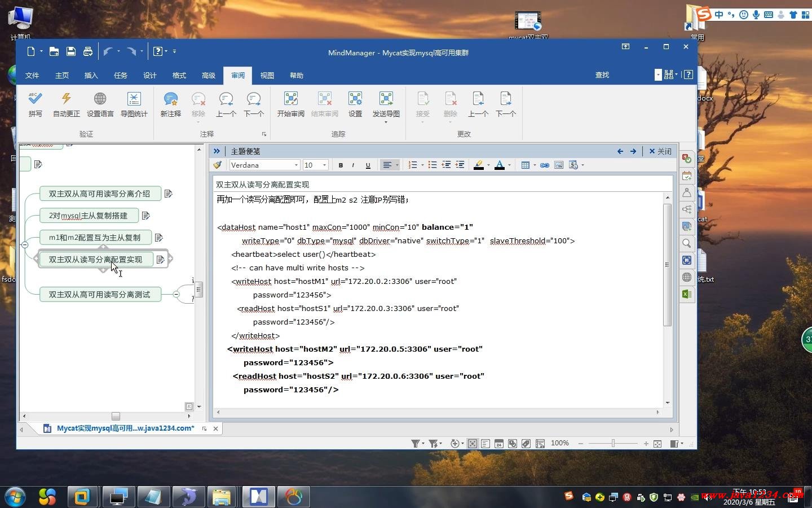The image size is (812, 508).
Task: Insert image into notes
Action: [x=559, y=165]
